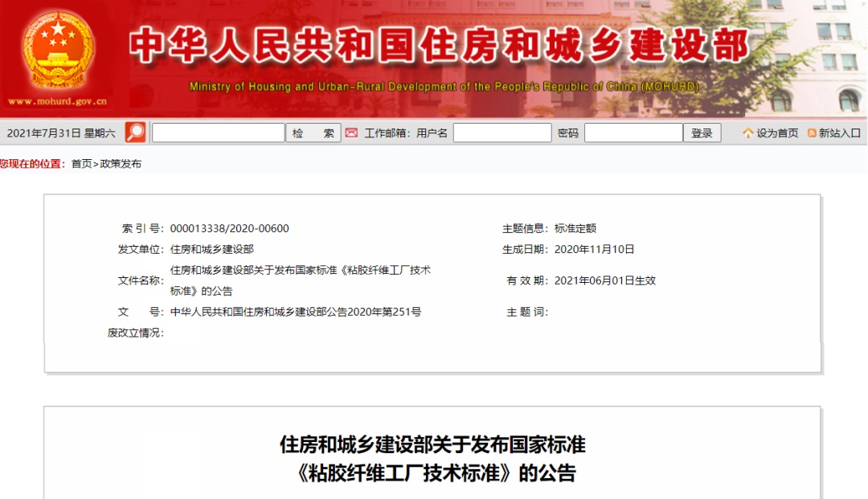This screenshot has height=499, width=868.
Task: Open the 设为首页 link
Action: coord(777,133)
